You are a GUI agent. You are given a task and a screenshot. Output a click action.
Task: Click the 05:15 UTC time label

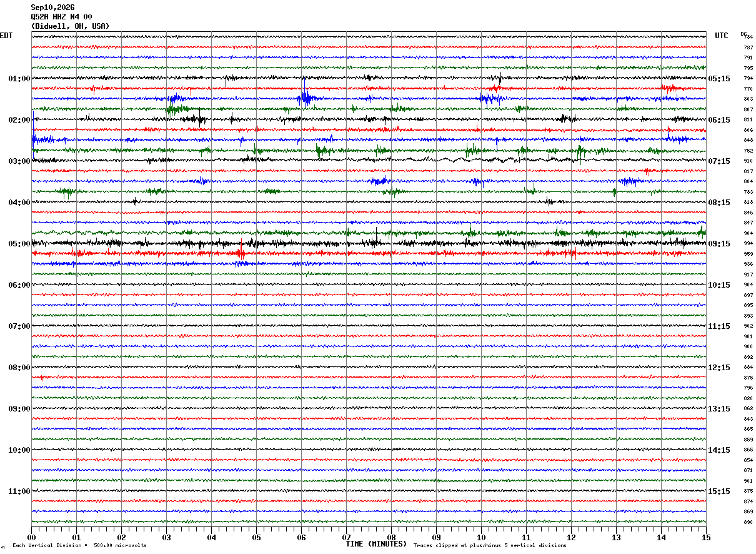click(719, 79)
